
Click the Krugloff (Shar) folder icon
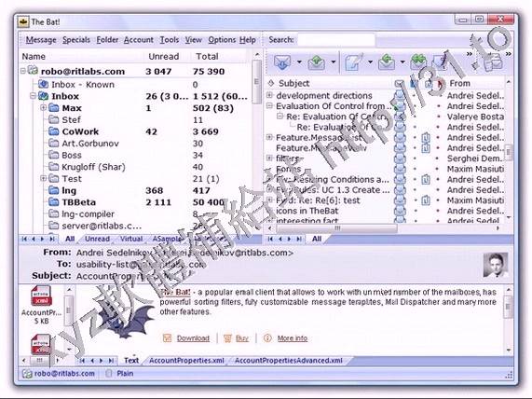(x=54, y=166)
